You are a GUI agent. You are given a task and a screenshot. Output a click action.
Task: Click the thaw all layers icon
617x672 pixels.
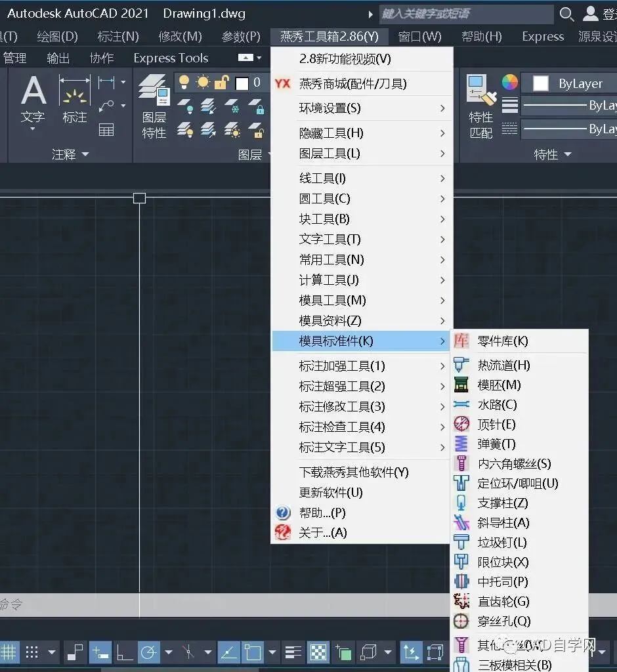pos(233,129)
